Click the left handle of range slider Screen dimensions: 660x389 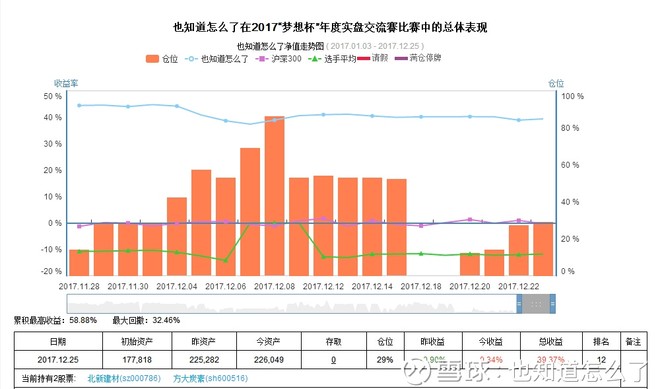pos(519,304)
